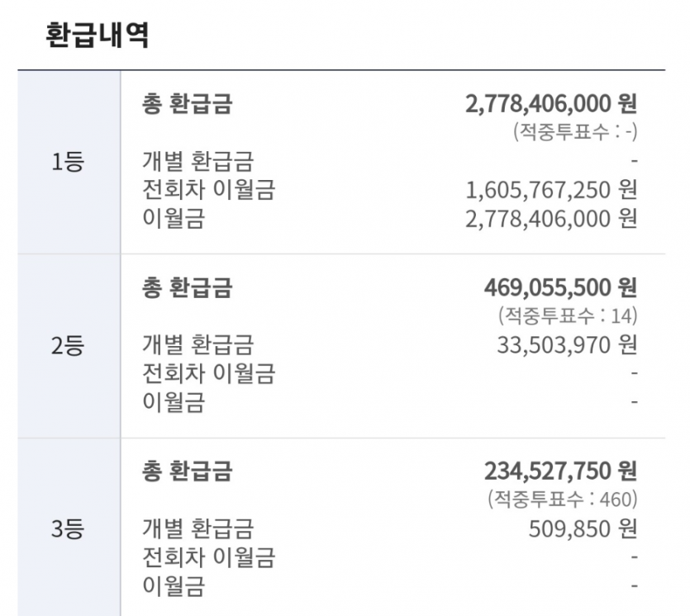Click the 1등 적중투표수 dash text
The height and width of the screenshot is (616, 690).
click(575, 131)
